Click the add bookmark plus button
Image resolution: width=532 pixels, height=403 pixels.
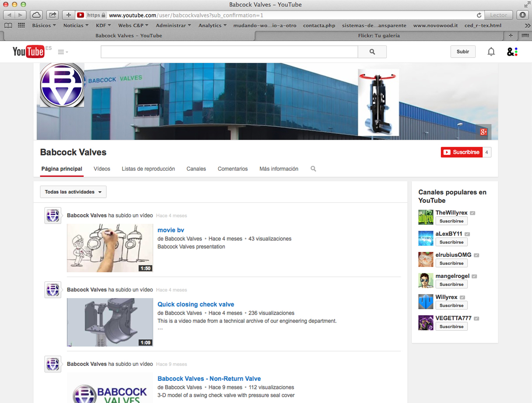pos(68,15)
